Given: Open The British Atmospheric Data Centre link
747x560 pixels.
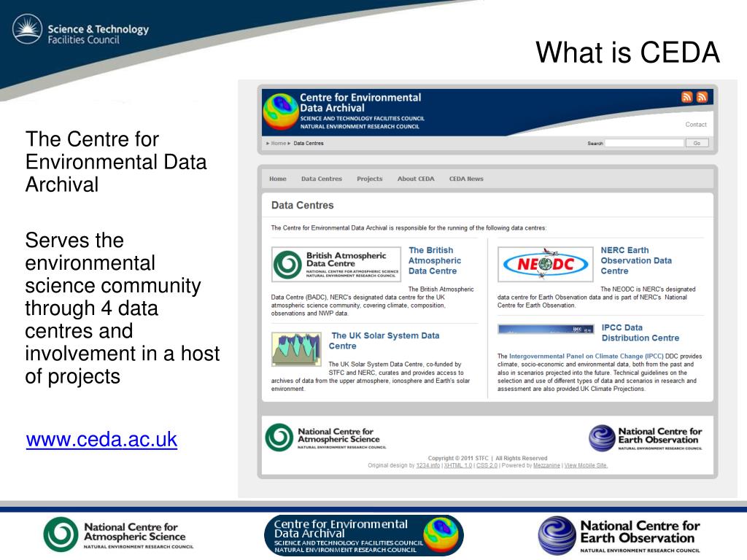Looking at the screenshot, I should (435, 260).
